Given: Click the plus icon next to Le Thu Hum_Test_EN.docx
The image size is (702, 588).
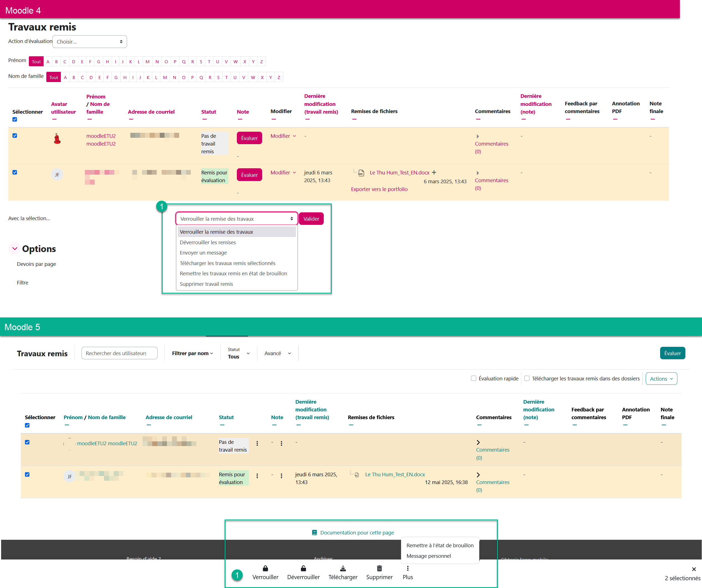Looking at the screenshot, I should (434, 172).
